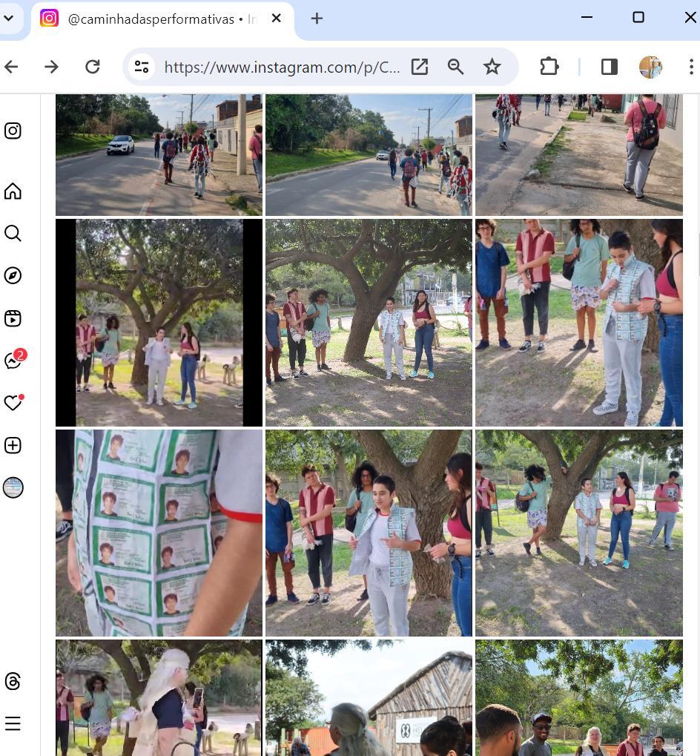This screenshot has width=700, height=756.
Task: Click the zoom magnifier icon in address bar
Action: click(x=455, y=67)
